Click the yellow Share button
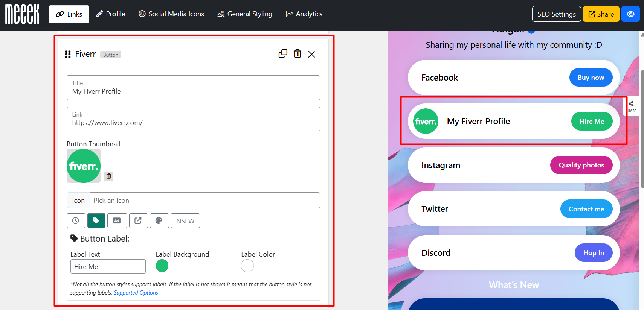644x310 pixels. coord(601,14)
